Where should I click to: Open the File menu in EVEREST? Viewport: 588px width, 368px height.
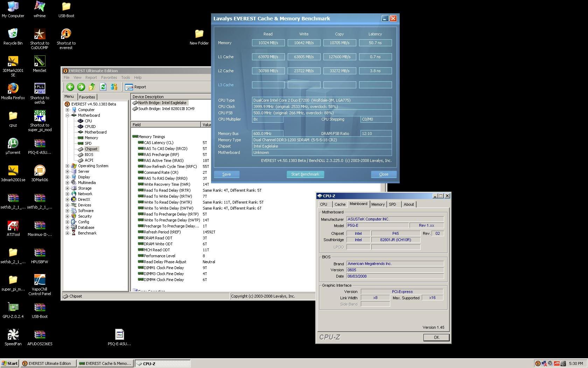(66, 77)
